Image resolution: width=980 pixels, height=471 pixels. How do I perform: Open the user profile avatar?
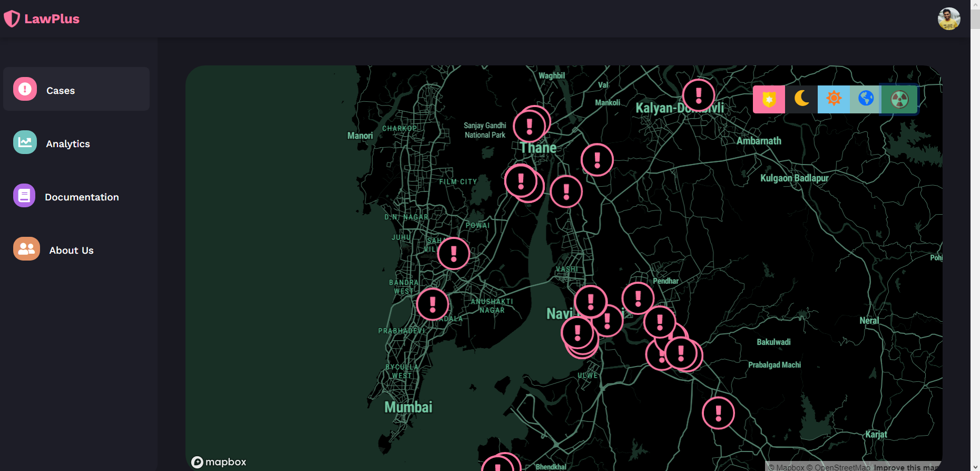tap(949, 19)
